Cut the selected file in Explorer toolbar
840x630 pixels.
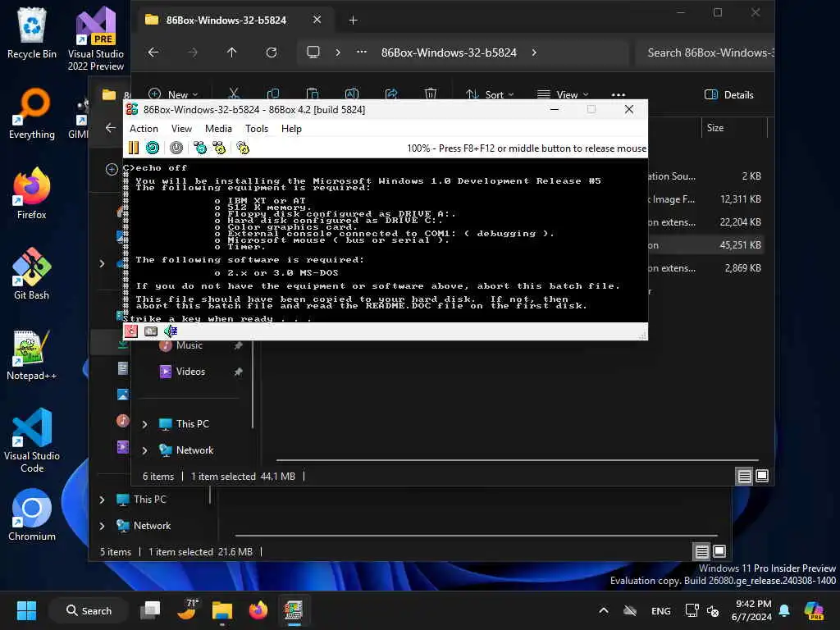pos(234,94)
